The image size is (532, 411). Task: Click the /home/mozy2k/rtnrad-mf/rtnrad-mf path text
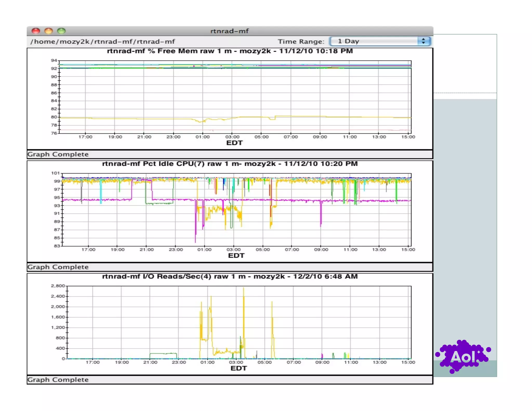pyautogui.click(x=103, y=42)
